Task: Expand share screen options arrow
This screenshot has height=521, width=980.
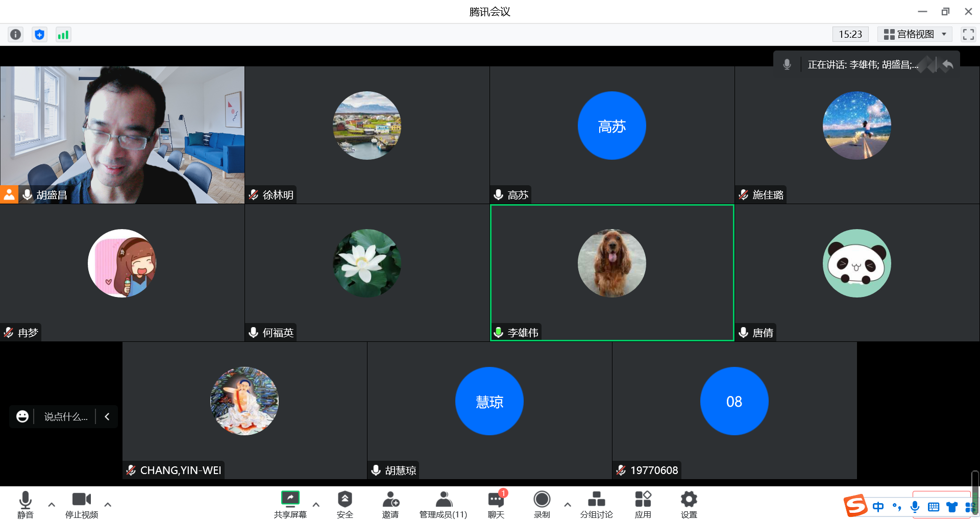Action: (316, 504)
